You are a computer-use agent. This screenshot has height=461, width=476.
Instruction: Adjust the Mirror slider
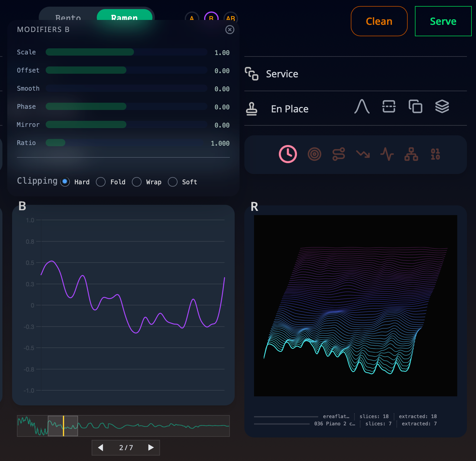pyautogui.click(x=126, y=124)
